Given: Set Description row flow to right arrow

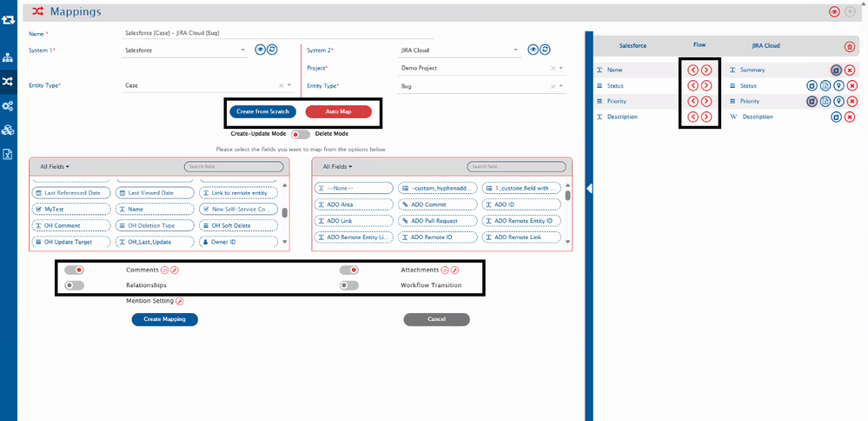Looking at the screenshot, I should 706,117.
